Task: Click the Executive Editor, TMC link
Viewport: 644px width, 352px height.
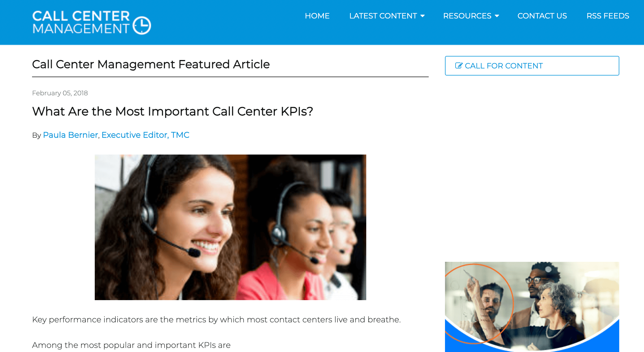Action: [x=145, y=135]
